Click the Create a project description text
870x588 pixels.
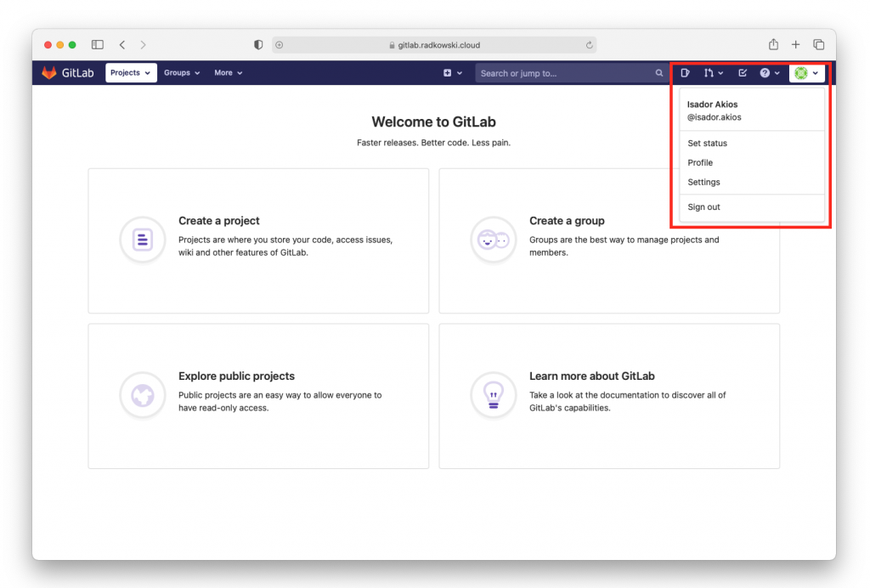tap(285, 246)
